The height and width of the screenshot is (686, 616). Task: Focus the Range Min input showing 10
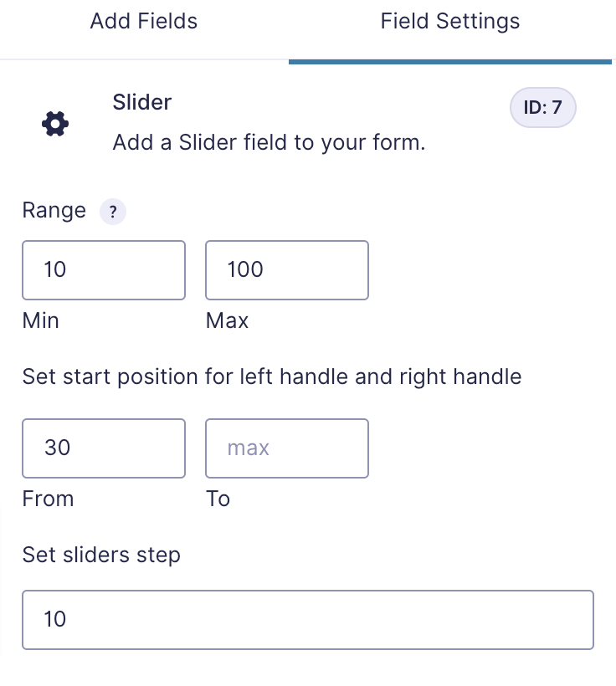tap(104, 270)
